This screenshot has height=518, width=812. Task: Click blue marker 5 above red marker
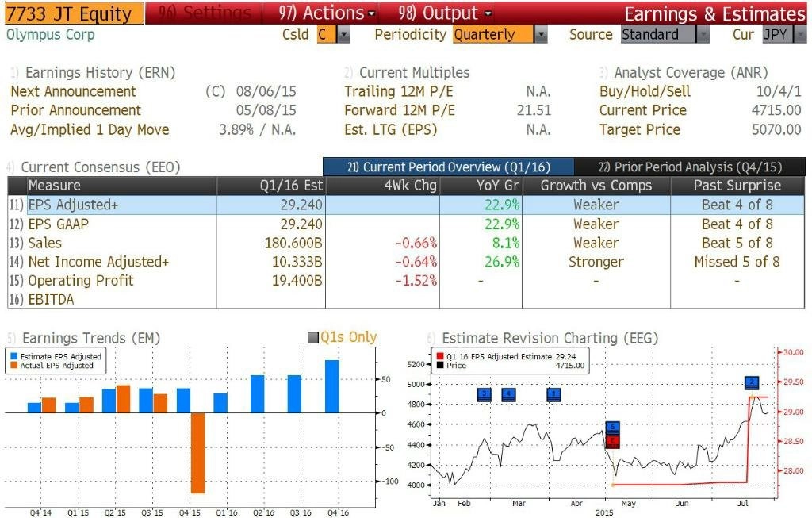tap(613, 428)
